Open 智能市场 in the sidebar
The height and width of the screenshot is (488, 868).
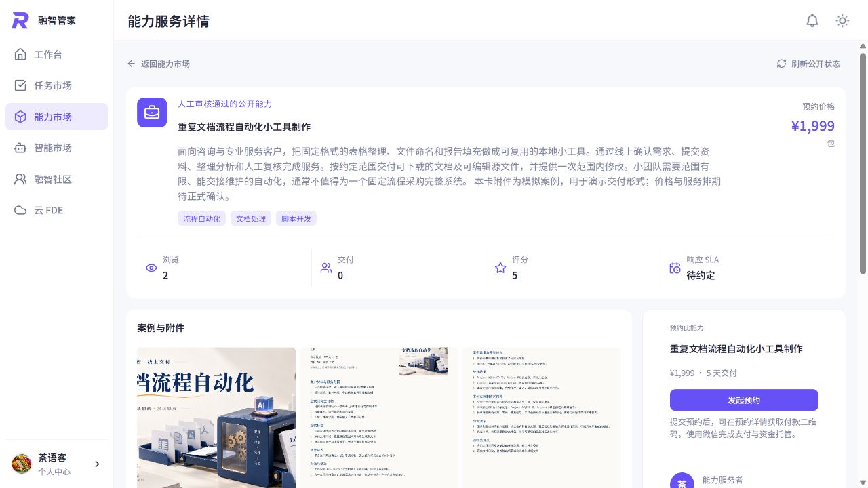point(56,148)
